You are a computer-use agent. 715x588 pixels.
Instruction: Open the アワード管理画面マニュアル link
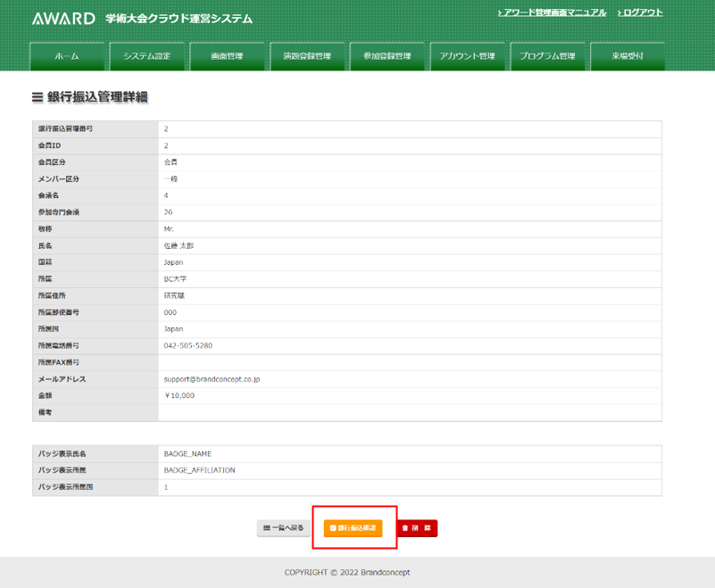pyautogui.click(x=552, y=12)
